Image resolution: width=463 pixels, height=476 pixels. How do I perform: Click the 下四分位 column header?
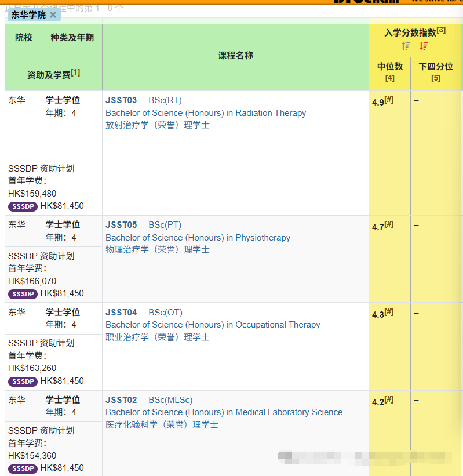point(436,67)
